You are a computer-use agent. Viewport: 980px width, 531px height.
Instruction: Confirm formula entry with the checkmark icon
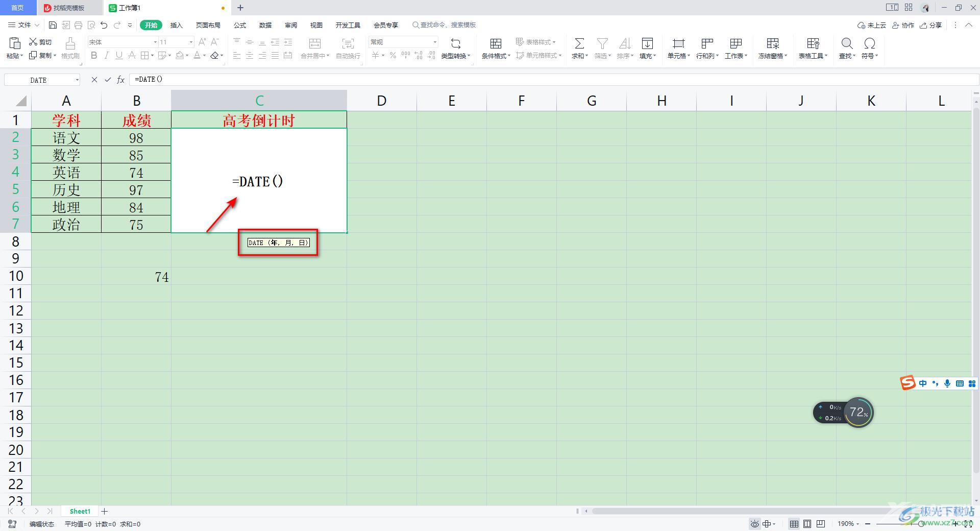[x=108, y=80]
